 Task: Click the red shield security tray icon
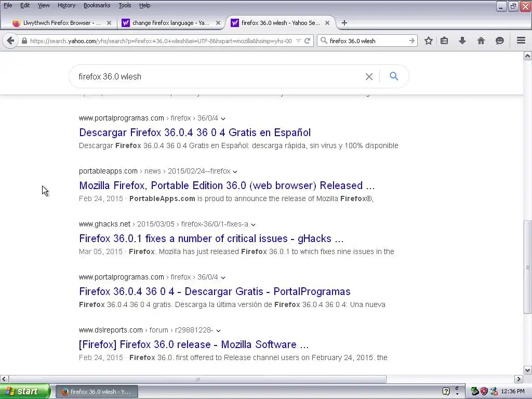484,391
